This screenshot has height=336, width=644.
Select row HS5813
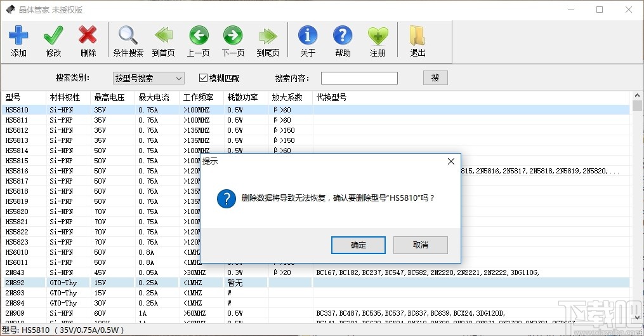pyautogui.click(x=315, y=140)
